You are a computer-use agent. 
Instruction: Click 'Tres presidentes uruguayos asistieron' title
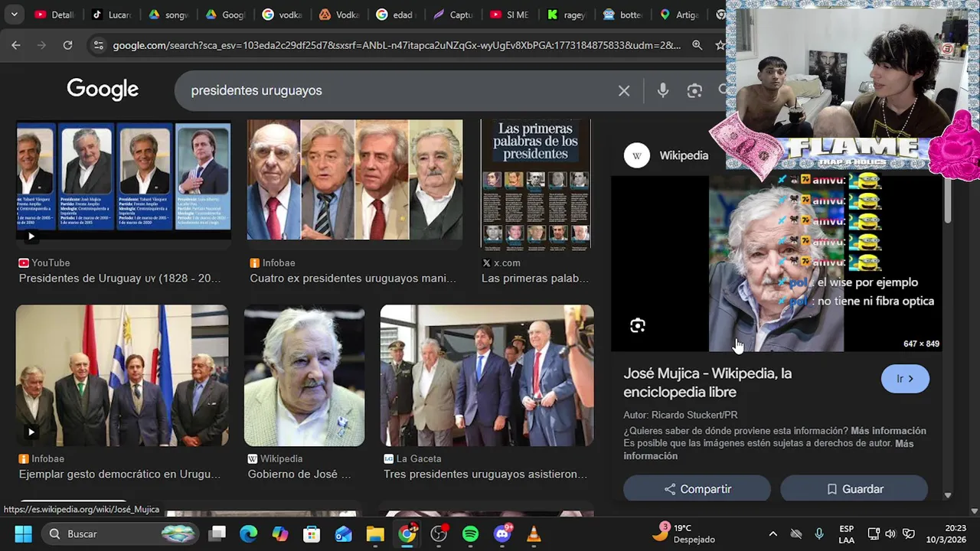click(485, 474)
